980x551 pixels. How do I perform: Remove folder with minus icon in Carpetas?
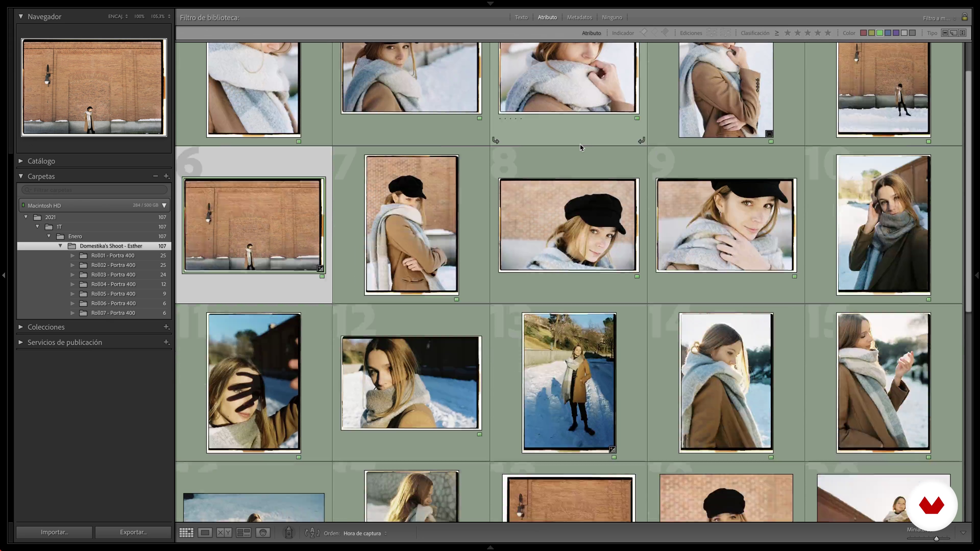tap(155, 176)
